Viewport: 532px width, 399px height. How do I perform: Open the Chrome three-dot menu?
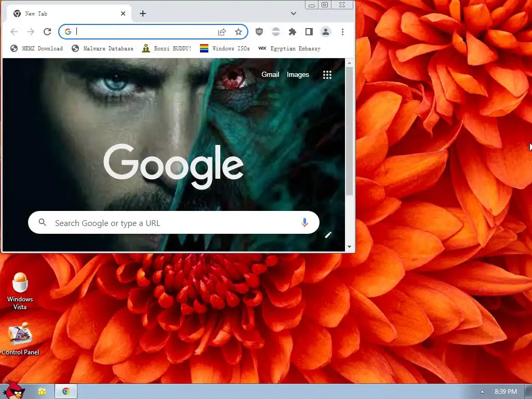[343, 32]
